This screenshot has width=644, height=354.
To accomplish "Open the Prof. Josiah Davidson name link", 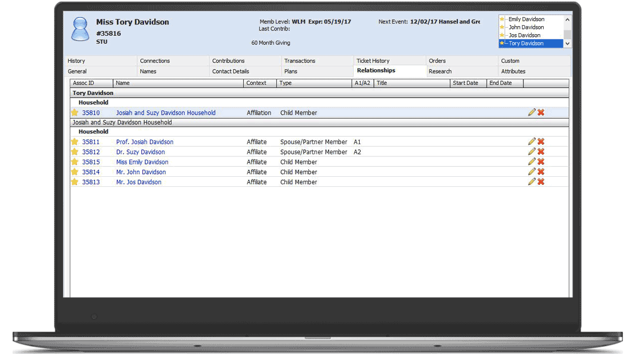I will [145, 142].
